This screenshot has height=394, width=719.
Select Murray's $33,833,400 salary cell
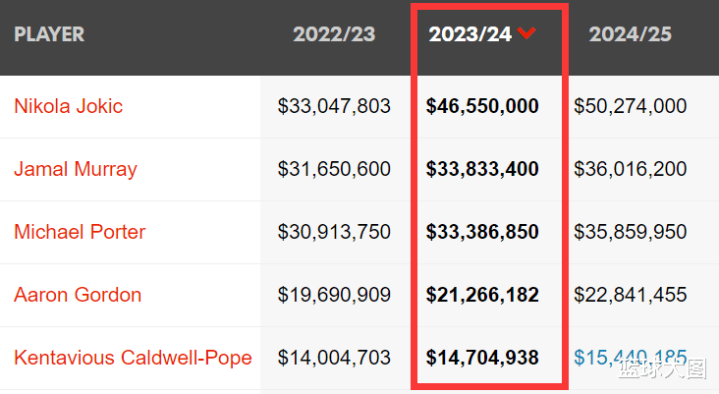[x=482, y=169]
